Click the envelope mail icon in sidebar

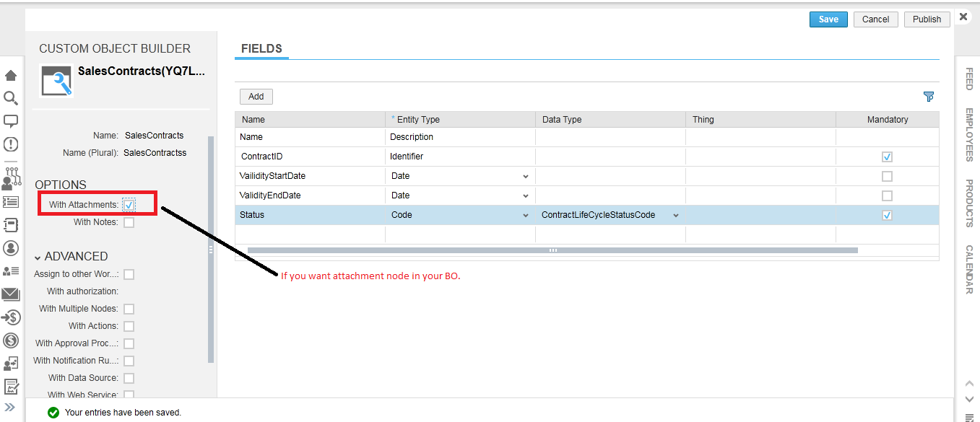11,294
